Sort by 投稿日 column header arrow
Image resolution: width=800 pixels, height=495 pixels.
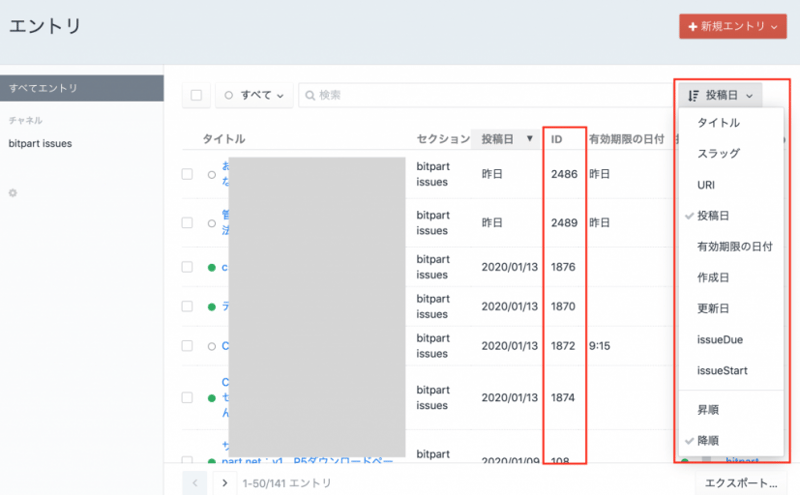[530, 140]
